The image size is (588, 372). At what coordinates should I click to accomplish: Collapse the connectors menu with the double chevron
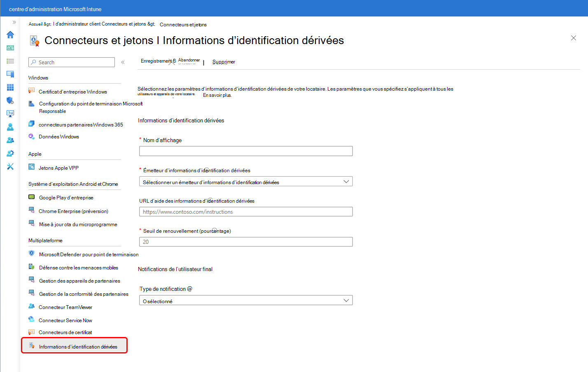123,62
